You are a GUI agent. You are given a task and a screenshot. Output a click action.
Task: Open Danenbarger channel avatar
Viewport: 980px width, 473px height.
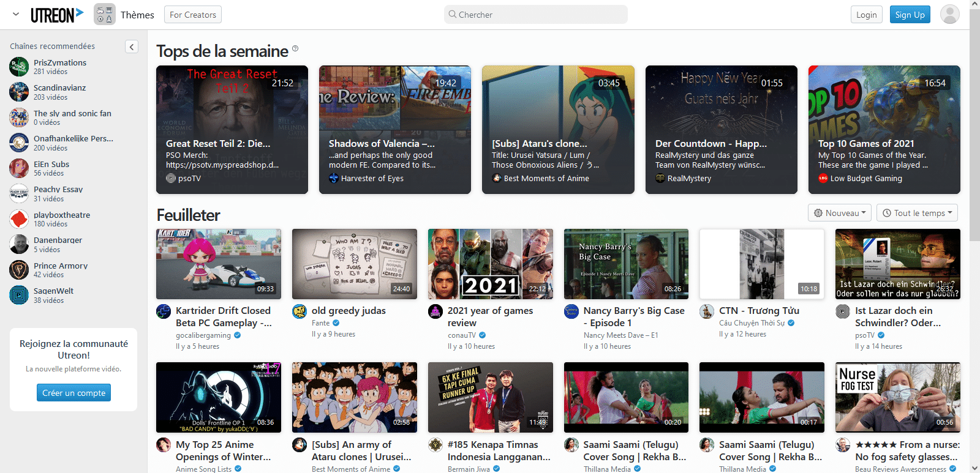tap(19, 244)
